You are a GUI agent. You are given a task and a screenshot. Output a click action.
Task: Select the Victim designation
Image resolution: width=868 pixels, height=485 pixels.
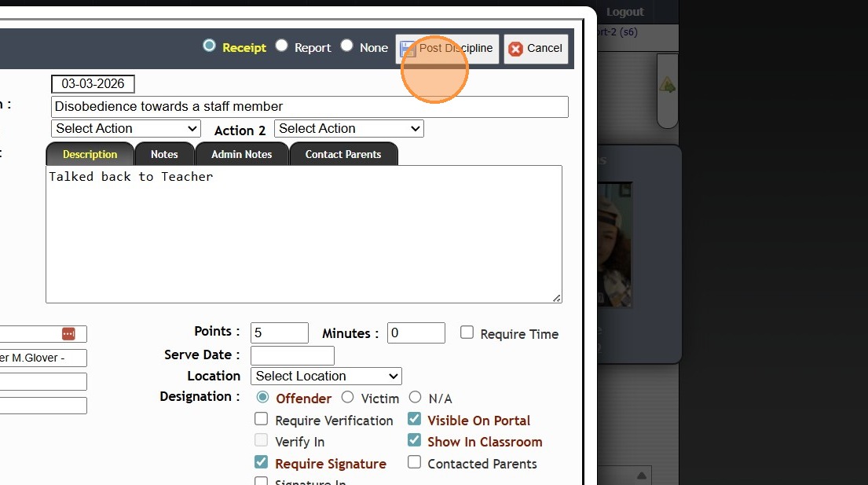[347, 397]
